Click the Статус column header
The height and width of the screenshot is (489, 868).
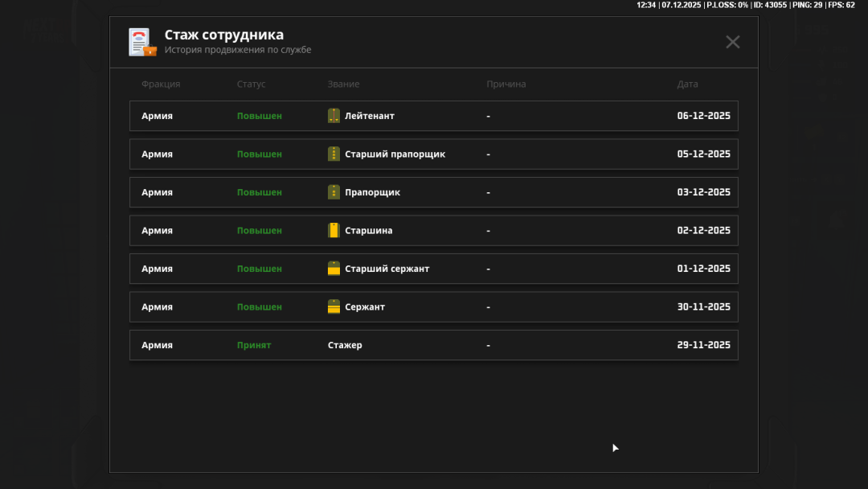[x=251, y=84]
